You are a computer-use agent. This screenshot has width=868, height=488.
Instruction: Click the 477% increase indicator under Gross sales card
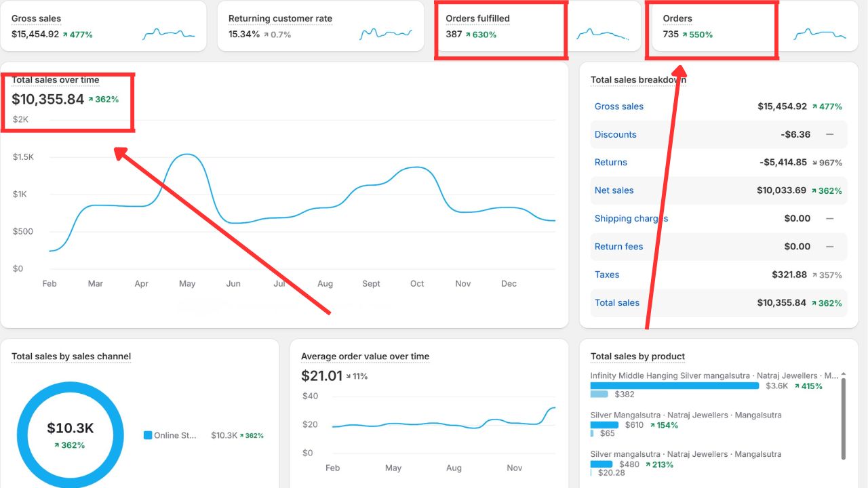pyautogui.click(x=77, y=35)
